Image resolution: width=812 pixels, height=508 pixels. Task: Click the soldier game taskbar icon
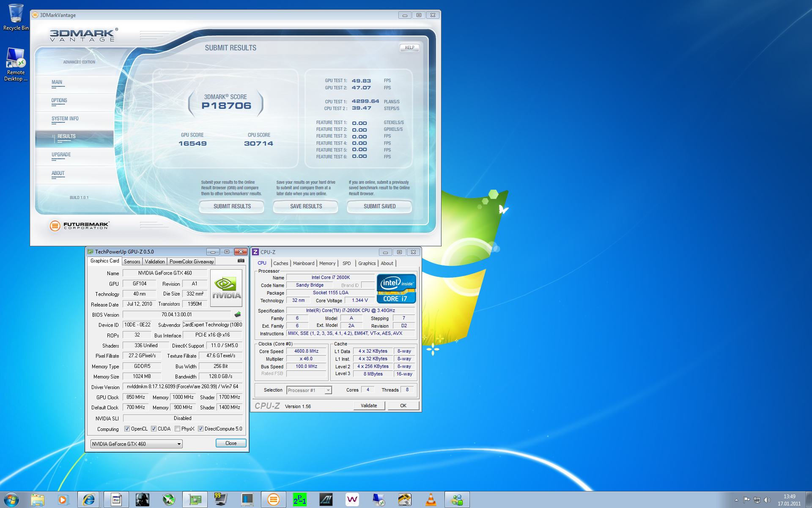(143, 500)
